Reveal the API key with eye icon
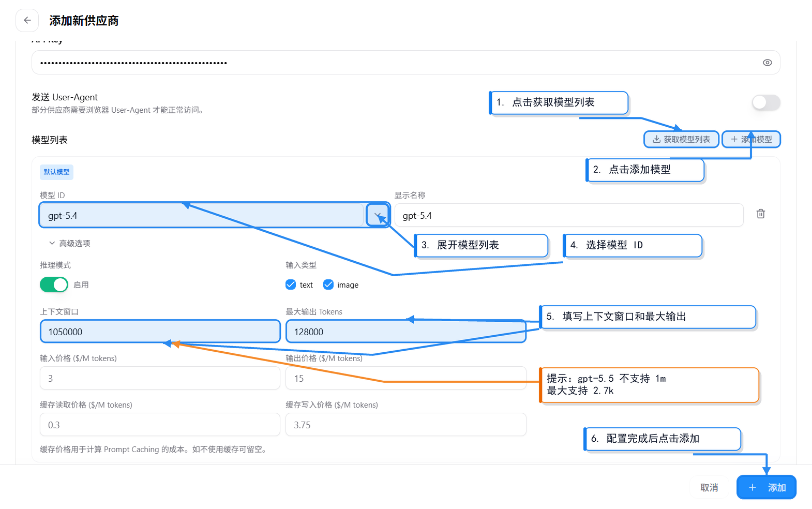The image size is (812, 509). (768, 63)
